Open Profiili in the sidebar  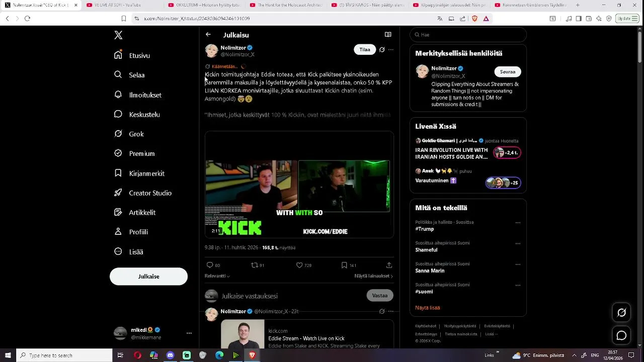pos(131,232)
